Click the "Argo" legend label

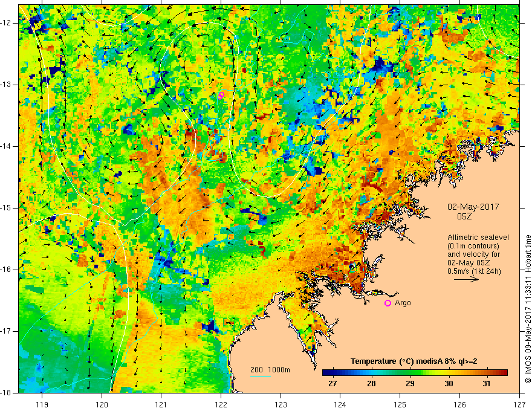(403, 303)
